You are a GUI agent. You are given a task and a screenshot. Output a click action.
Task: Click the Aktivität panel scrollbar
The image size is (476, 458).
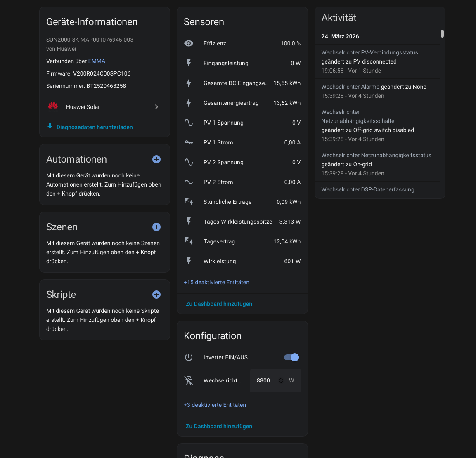pyautogui.click(x=442, y=34)
